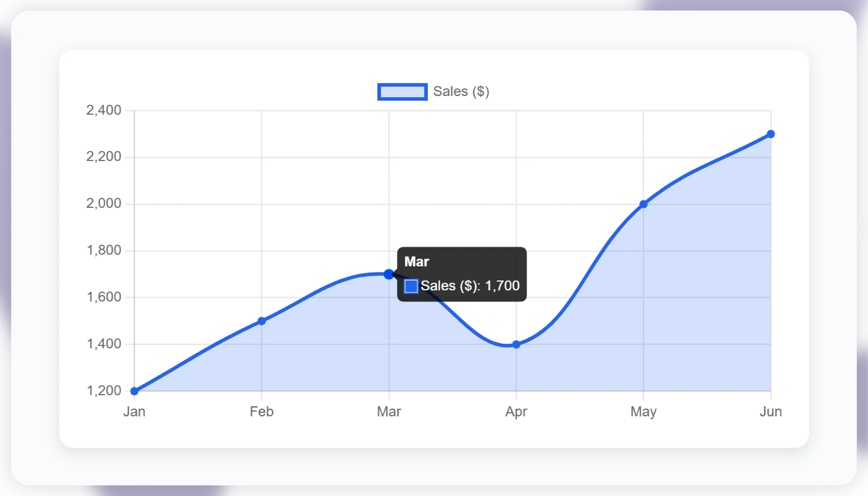Click the Feb label on the x-axis
This screenshot has height=496, width=868.
tap(261, 412)
